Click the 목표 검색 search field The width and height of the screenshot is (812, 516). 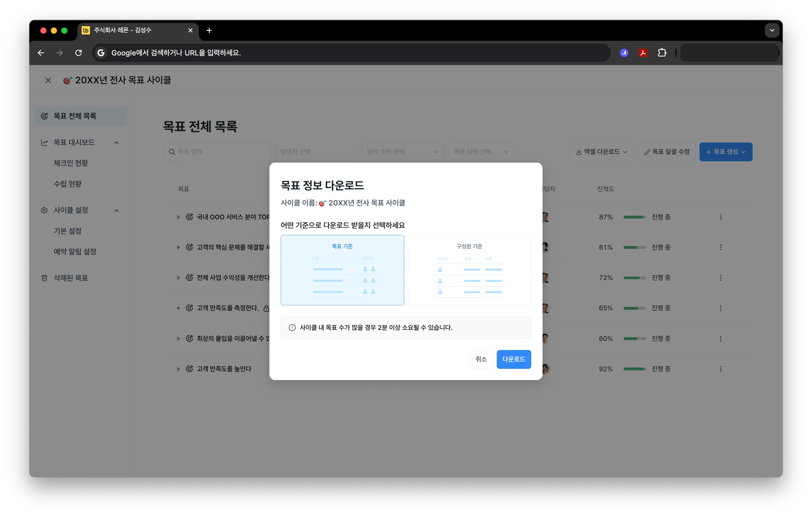(217, 152)
